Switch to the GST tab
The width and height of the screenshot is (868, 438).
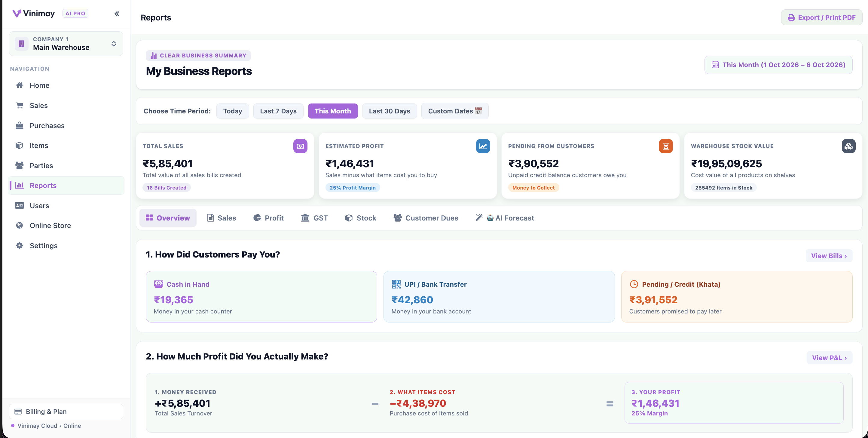[314, 218]
